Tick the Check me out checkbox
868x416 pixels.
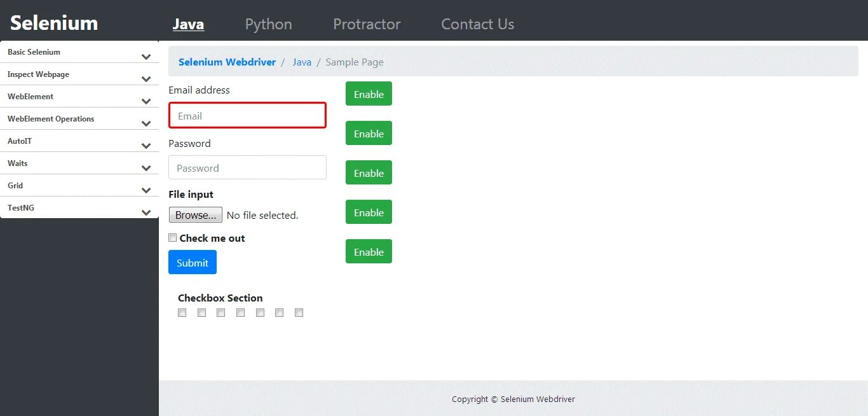coord(172,237)
